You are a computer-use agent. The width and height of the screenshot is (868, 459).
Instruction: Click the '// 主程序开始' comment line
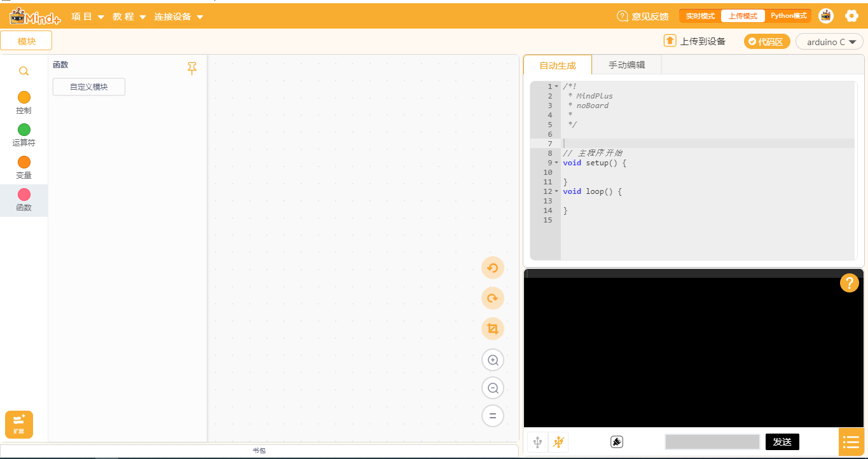click(593, 153)
